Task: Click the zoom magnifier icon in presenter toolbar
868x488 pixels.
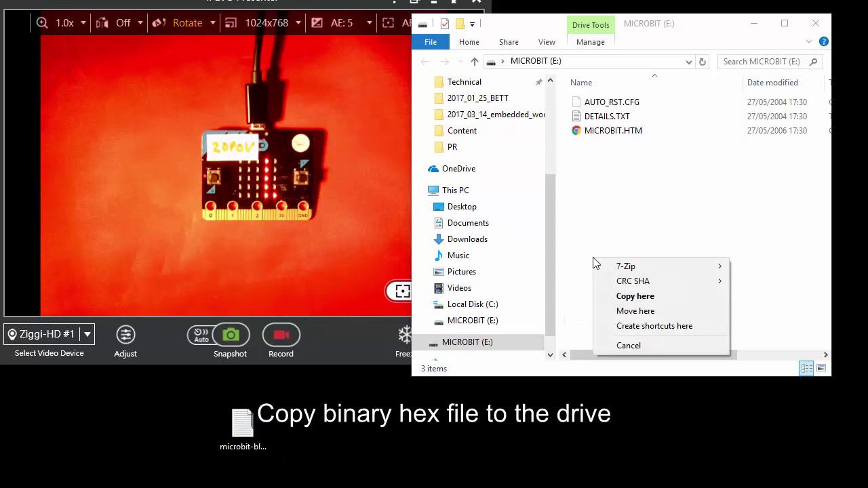Action: [42, 23]
